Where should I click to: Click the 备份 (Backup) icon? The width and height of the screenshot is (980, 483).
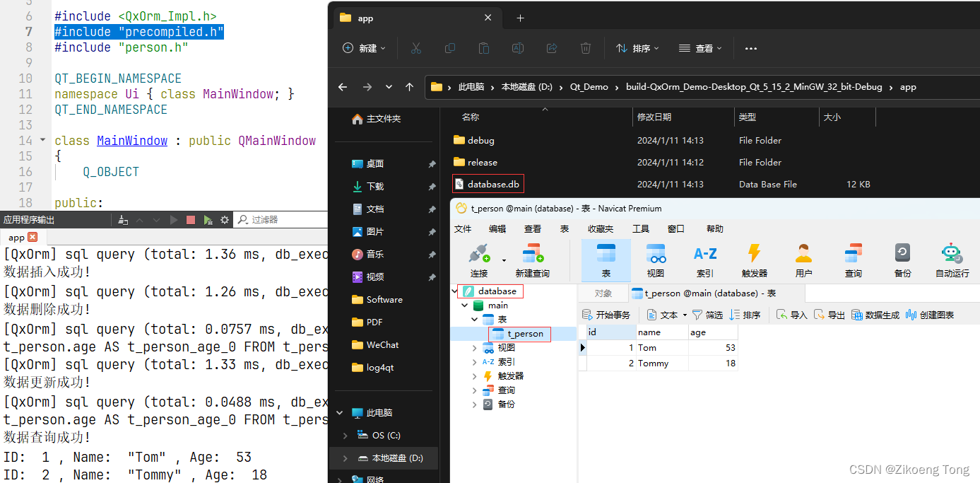[902, 258]
